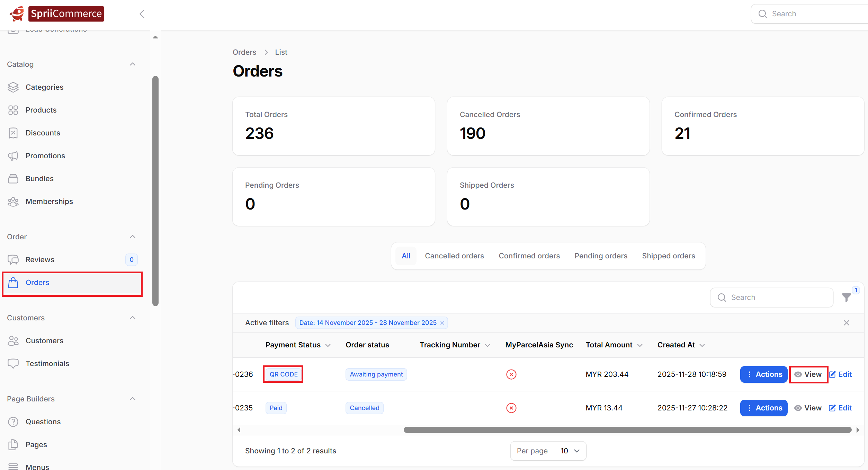The width and height of the screenshot is (868, 470).
Task: Open the Per page dropdown
Action: [x=570, y=451]
